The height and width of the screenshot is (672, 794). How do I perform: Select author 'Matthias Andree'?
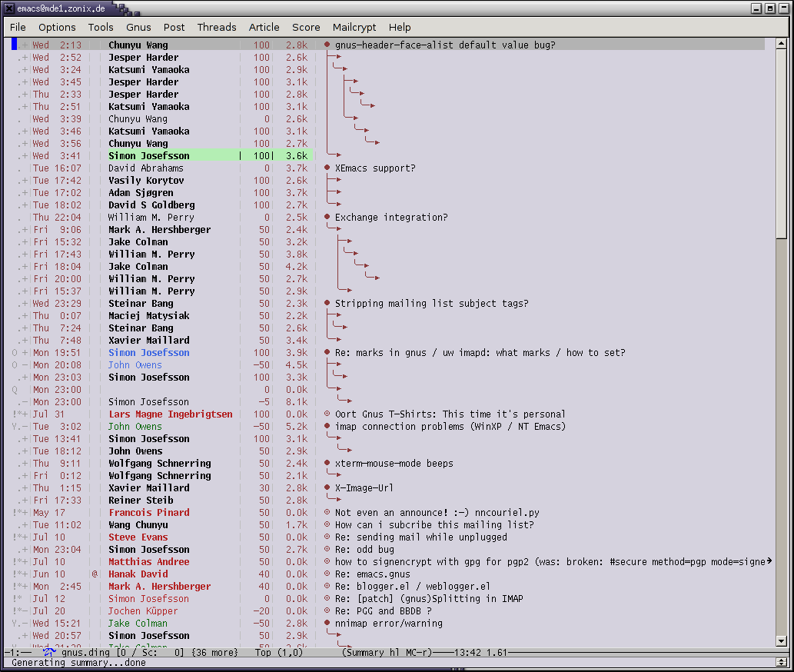click(149, 561)
